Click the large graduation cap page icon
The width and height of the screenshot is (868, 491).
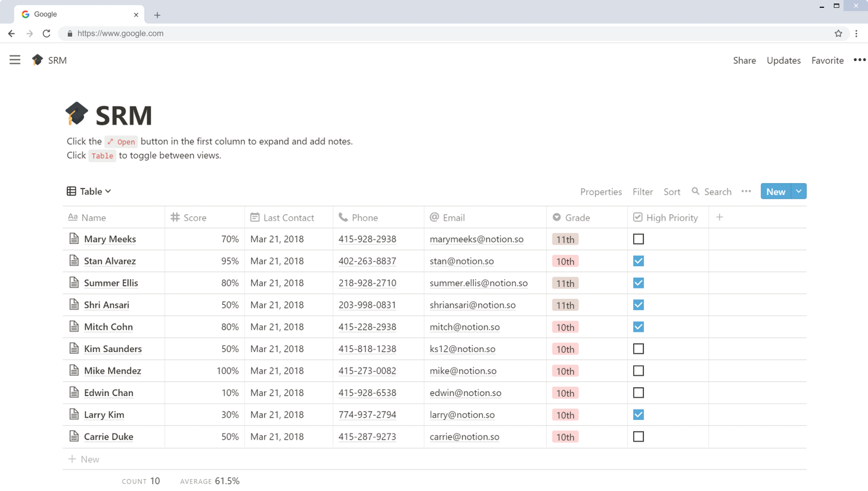[x=76, y=114]
